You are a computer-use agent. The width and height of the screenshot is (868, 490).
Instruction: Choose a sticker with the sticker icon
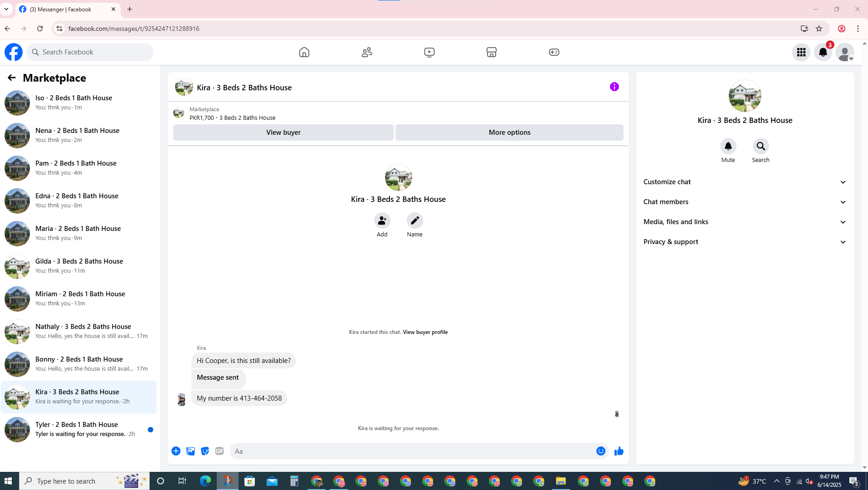point(205,451)
